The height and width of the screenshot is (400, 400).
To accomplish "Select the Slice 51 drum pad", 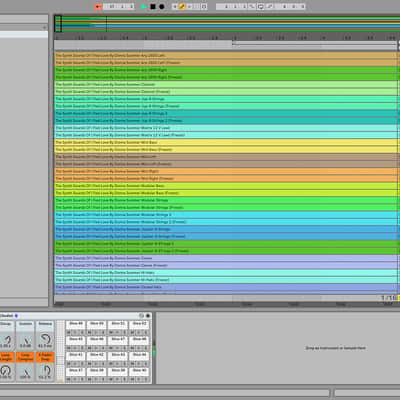I will 118,325.
